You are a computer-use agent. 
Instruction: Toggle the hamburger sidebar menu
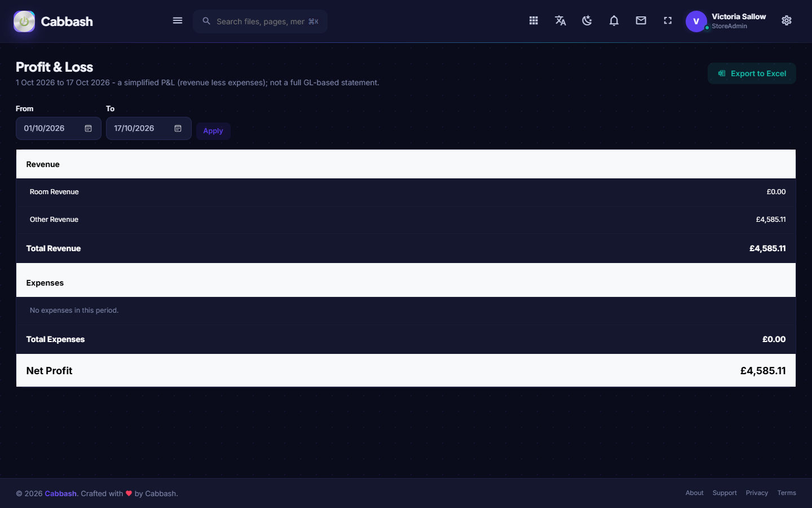[178, 21]
